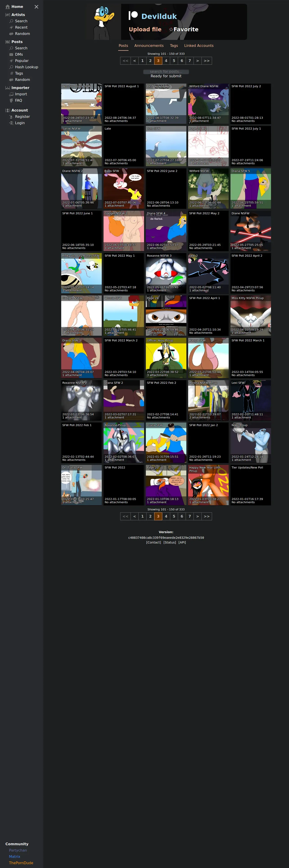Image resolution: width=289 pixels, height=868 pixels.
Task: Open the SFW Poll 2022 August 1 post
Action: coord(124,104)
